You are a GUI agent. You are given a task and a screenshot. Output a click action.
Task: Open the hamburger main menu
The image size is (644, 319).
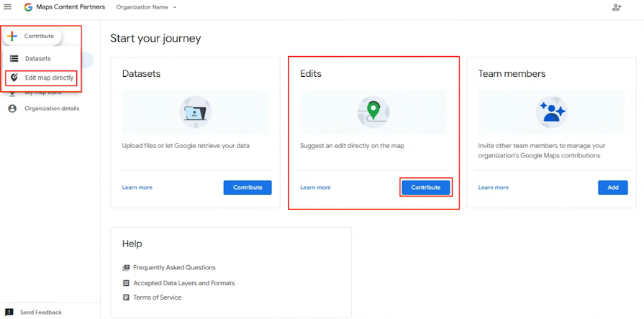click(x=7, y=7)
